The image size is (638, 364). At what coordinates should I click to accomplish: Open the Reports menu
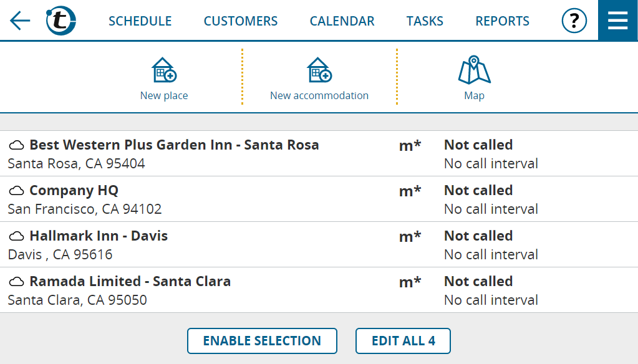coord(502,21)
